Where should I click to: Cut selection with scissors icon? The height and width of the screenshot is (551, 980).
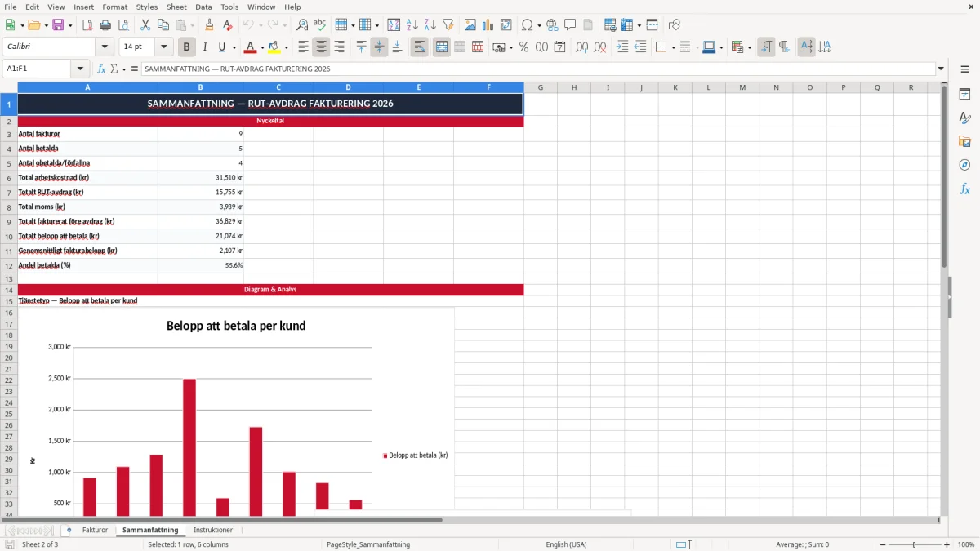coord(145,25)
